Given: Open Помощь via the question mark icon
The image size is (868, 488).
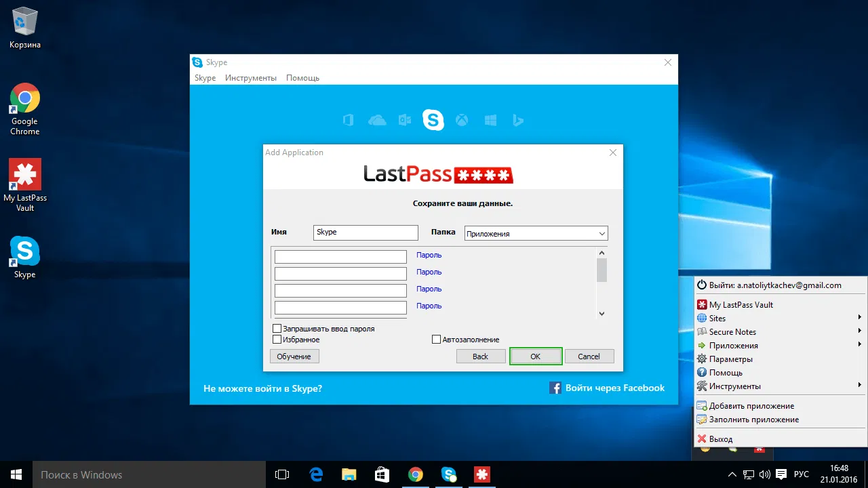Looking at the screenshot, I should pos(703,372).
